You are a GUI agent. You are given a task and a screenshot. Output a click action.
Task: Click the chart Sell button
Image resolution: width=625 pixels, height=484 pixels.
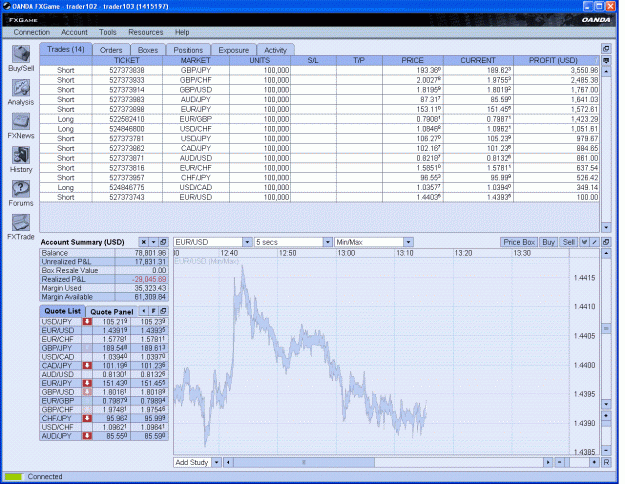pyautogui.click(x=568, y=242)
